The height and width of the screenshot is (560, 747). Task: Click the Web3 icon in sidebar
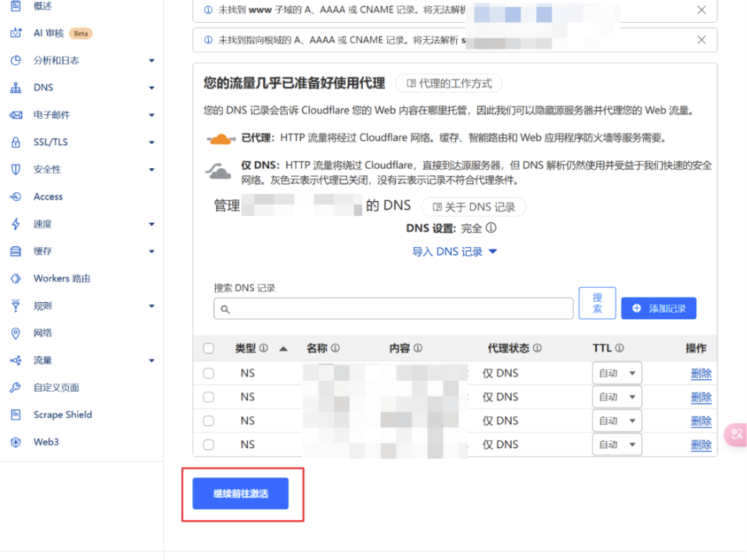click(16, 442)
